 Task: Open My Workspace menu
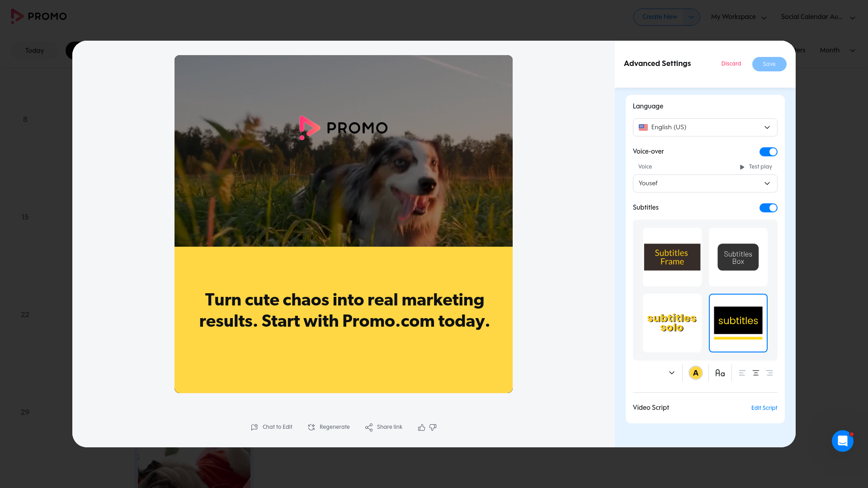739,17
